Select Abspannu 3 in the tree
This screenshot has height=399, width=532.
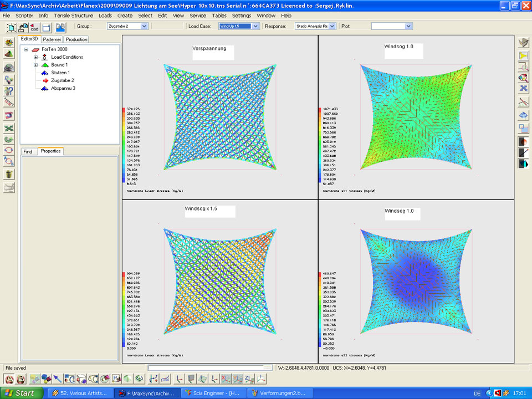coord(63,88)
